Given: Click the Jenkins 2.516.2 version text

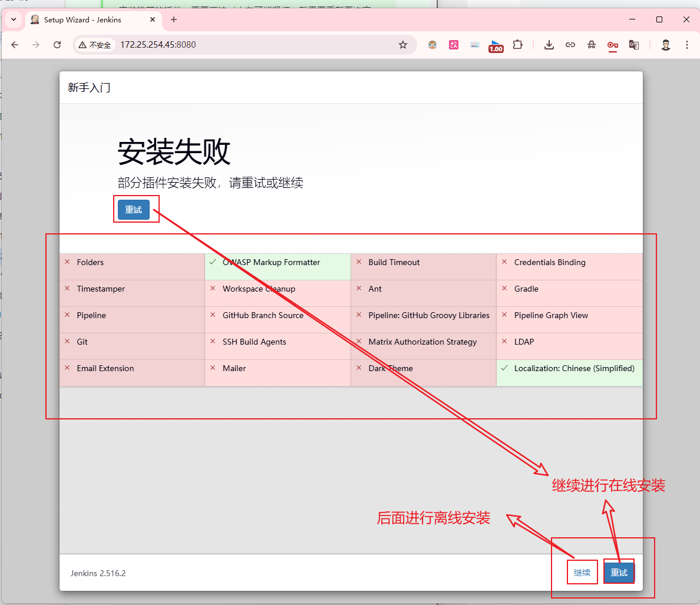Looking at the screenshot, I should (x=98, y=573).
